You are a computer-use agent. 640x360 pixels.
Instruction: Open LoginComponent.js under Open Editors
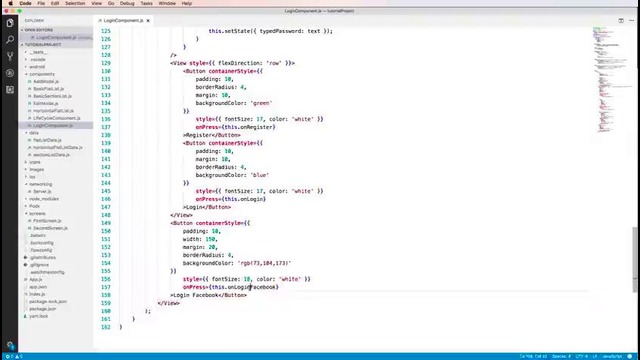click(57, 38)
